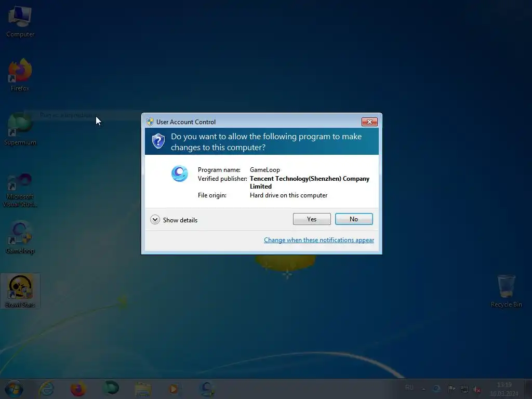Open Firefox from the taskbar
The height and width of the screenshot is (399, 532).
pos(78,389)
